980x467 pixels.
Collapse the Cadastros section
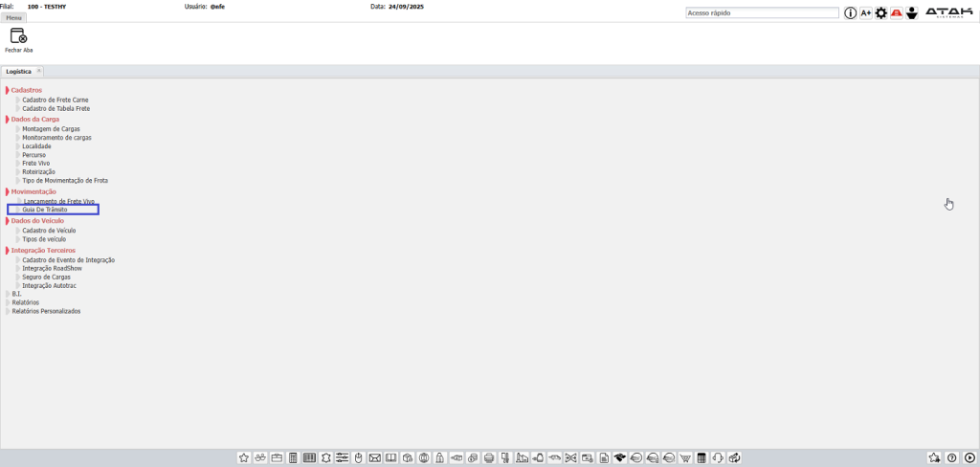point(8,90)
